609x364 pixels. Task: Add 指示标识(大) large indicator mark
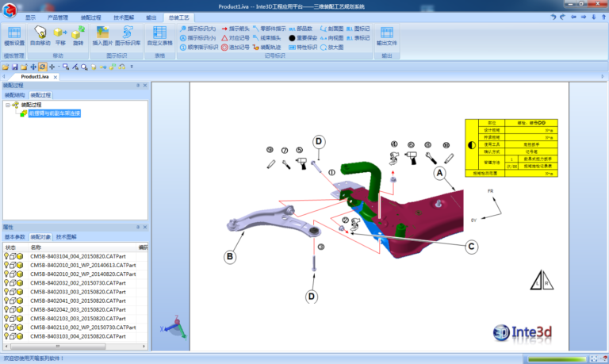pos(197,29)
